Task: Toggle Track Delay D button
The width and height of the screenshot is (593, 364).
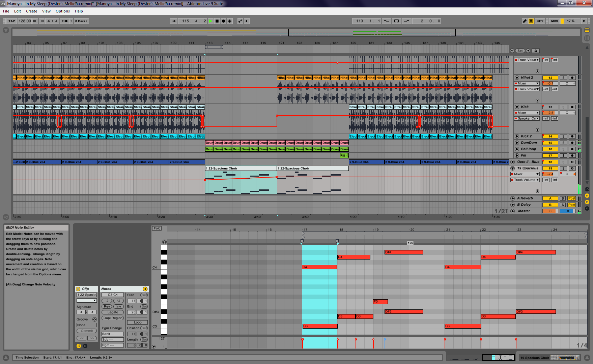Action: [x=587, y=209]
